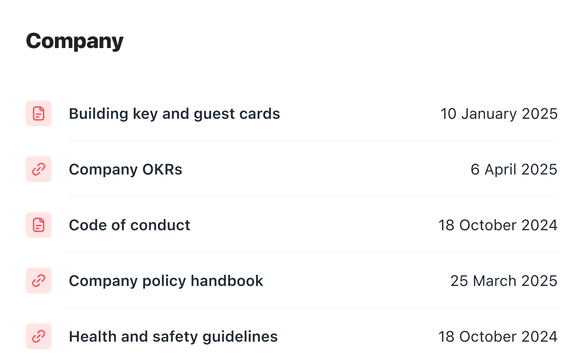This screenshot has height=364, width=584.
Task: Click the link icon beside Company OKRs
Action: 38,169
